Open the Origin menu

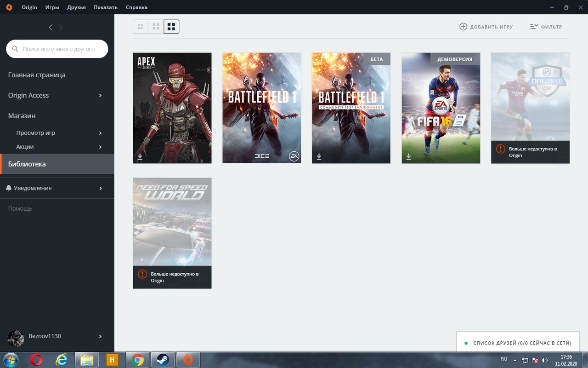pos(29,7)
